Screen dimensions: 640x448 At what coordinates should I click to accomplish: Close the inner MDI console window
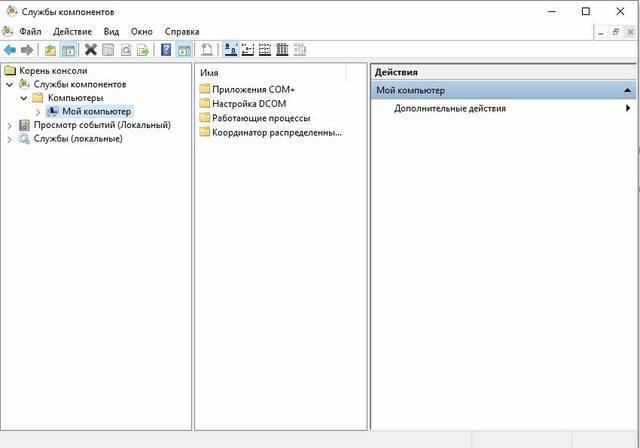tap(630, 32)
